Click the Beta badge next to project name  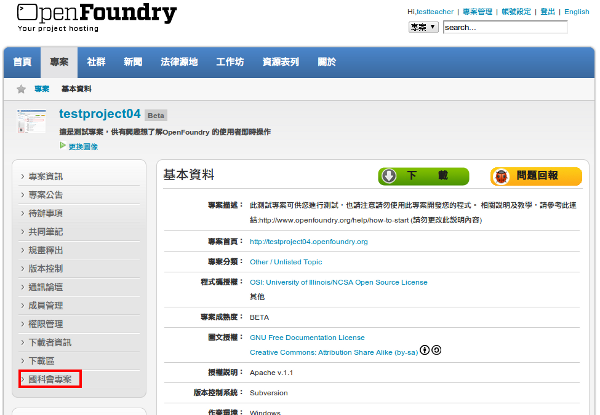tap(156, 115)
